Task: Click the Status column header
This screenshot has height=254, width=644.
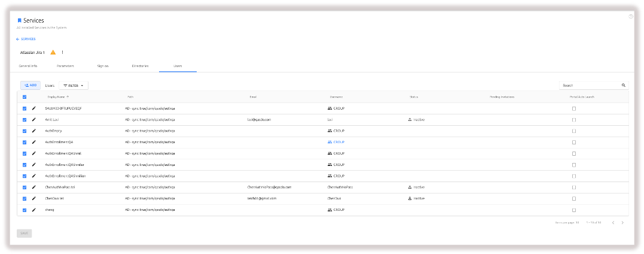Action: coord(414,96)
